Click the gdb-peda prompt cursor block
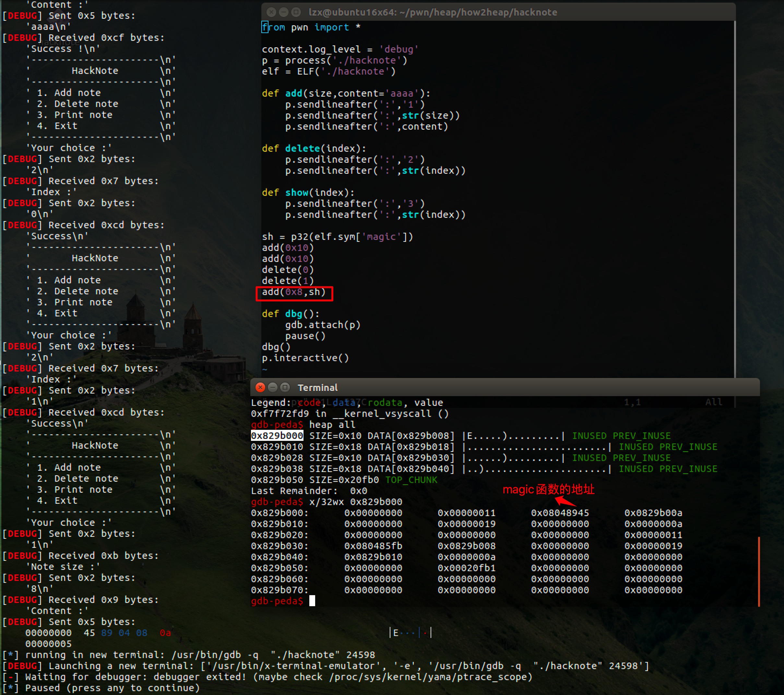 tap(312, 601)
